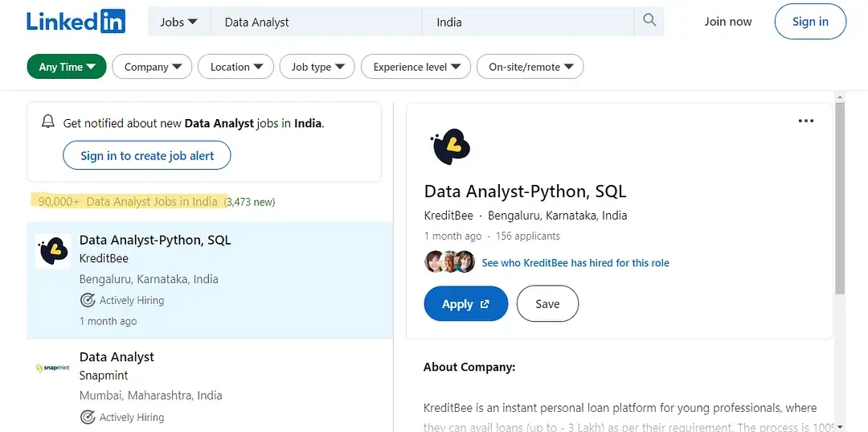Expand the Location filter dropdown

coord(235,67)
